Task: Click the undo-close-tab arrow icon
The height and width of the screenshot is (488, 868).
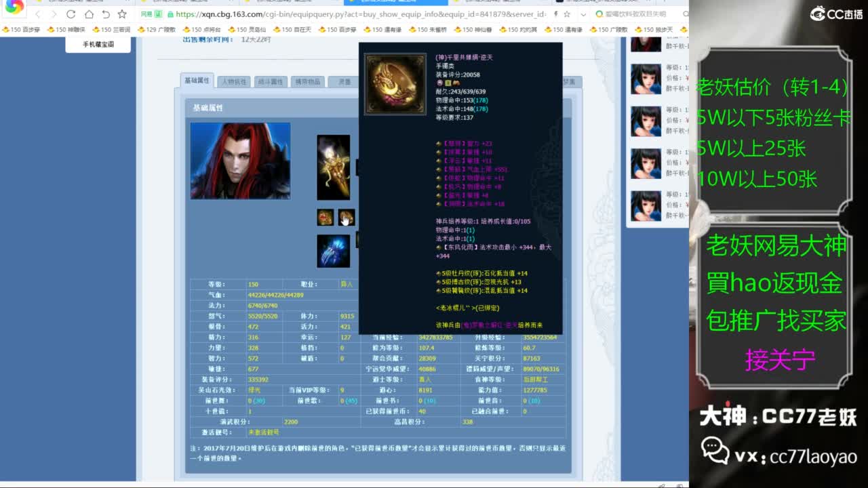Action: click(106, 14)
